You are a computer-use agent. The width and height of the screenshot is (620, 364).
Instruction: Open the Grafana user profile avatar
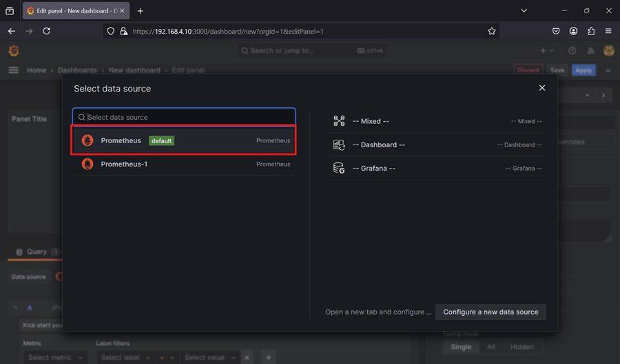[x=608, y=50]
